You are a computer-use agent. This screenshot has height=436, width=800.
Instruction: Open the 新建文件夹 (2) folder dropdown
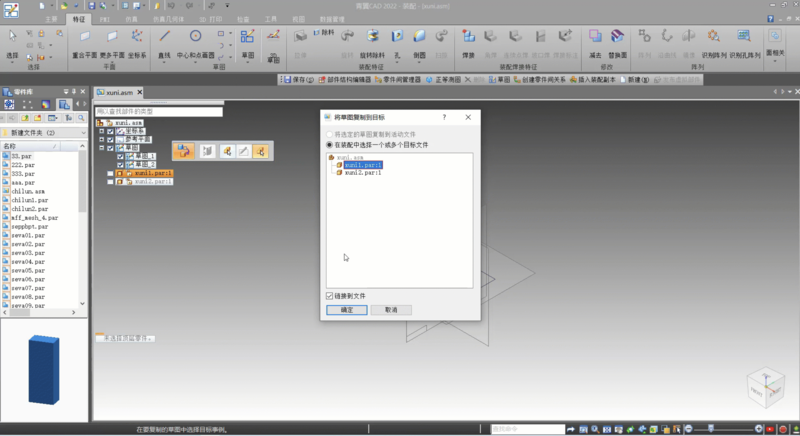tap(83, 132)
